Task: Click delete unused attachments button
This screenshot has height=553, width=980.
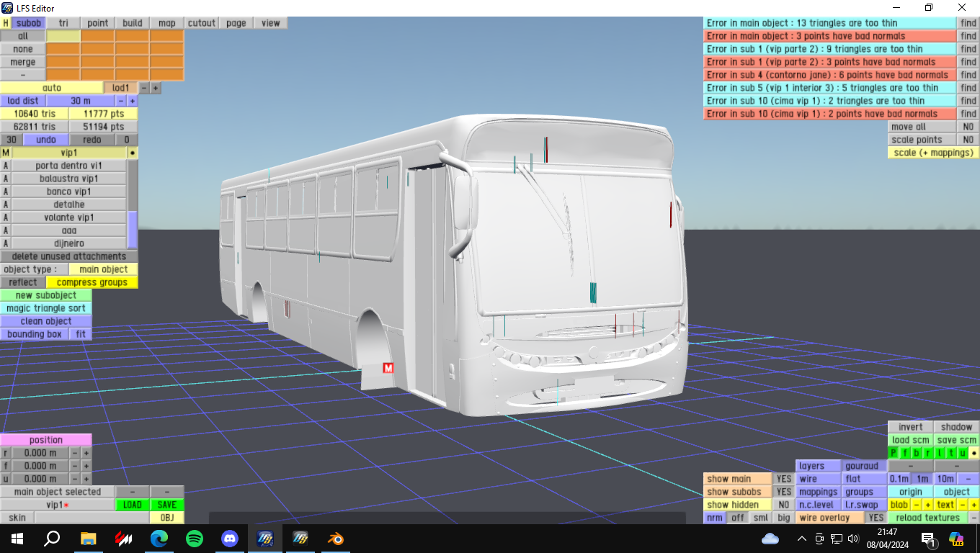Action: point(69,256)
